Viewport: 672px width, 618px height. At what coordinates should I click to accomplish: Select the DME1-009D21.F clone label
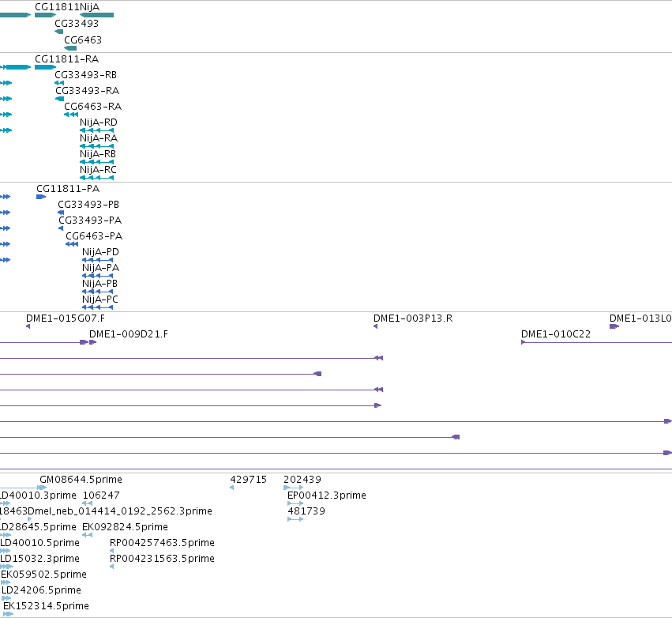coord(128,334)
